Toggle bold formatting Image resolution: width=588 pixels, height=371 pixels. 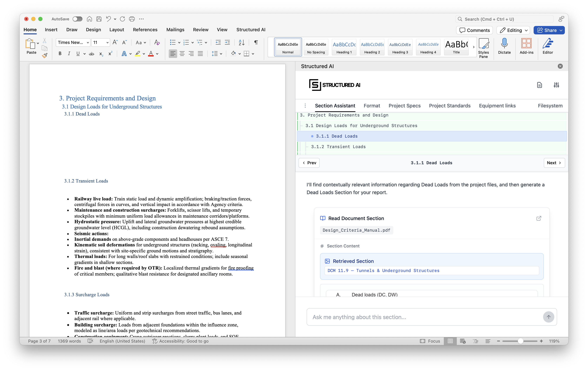click(x=60, y=54)
